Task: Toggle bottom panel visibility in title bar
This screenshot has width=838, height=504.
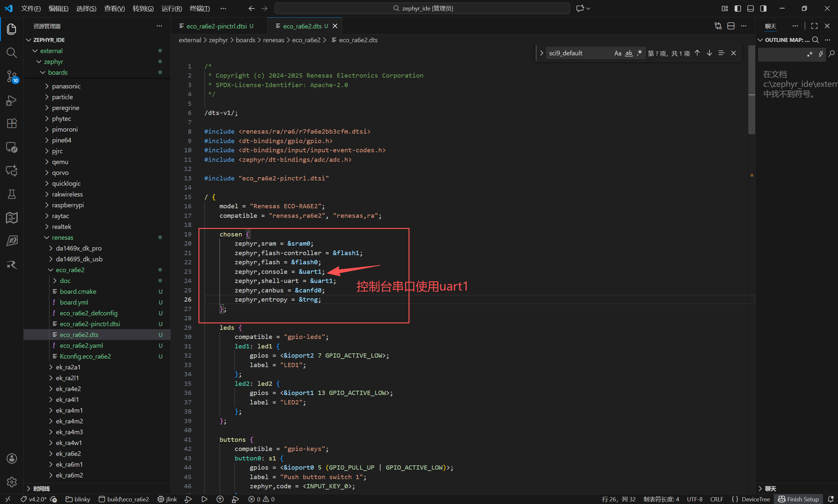Action: click(x=750, y=9)
